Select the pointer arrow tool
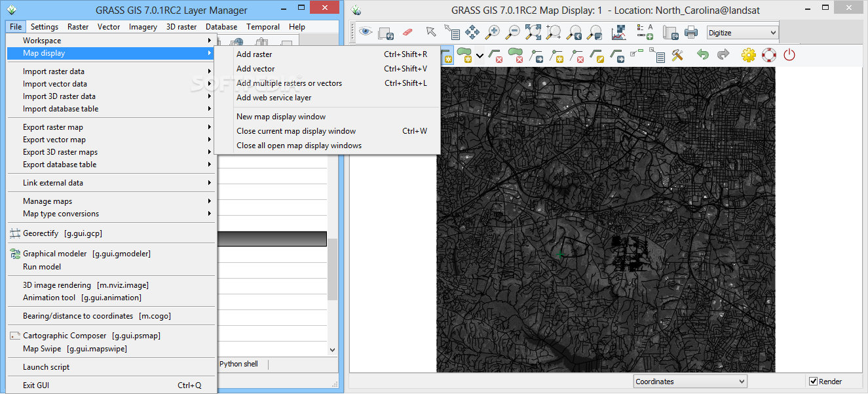The image size is (868, 394). tap(430, 31)
